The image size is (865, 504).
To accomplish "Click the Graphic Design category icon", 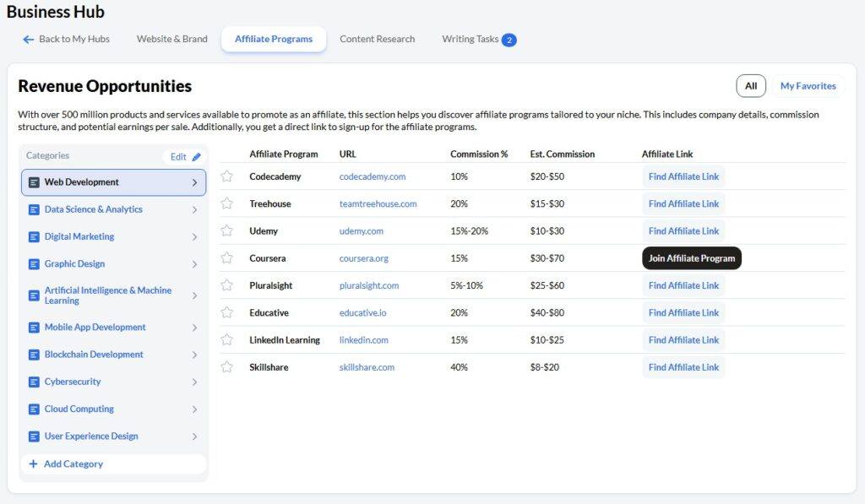I will (x=34, y=264).
